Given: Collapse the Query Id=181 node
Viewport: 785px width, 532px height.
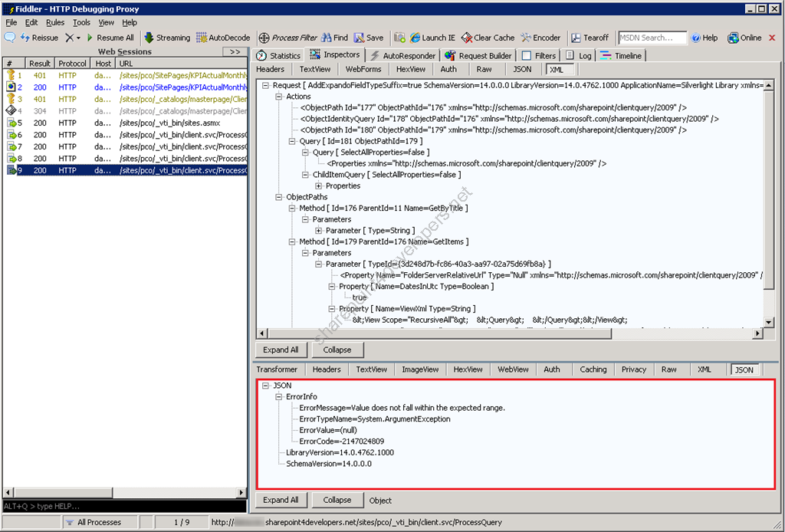Looking at the screenshot, I should (x=292, y=141).
